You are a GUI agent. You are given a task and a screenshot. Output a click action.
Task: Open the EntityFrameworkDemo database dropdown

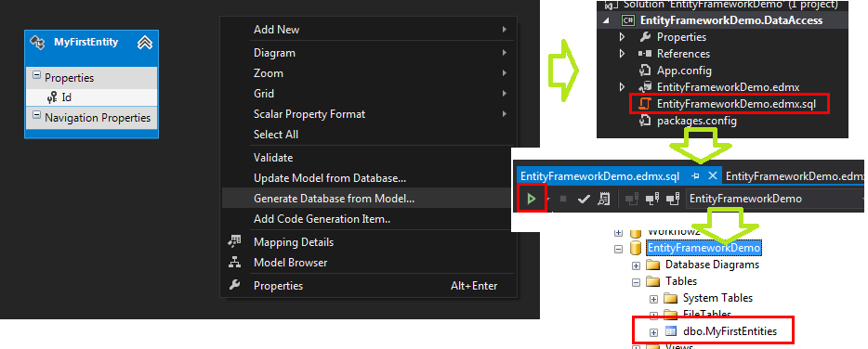(x=775, y=199)
